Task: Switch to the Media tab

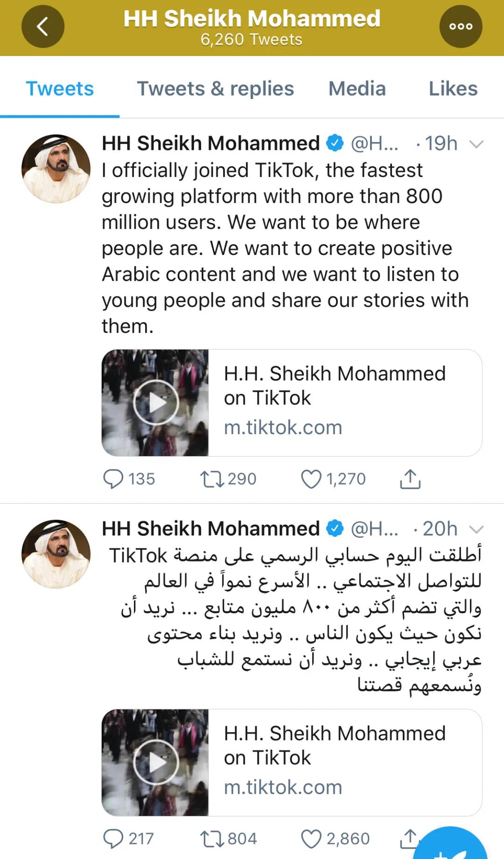Action: pos(357,88)
